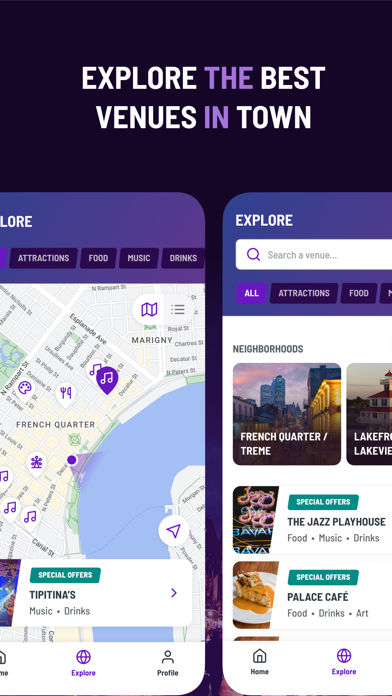Select the art palette map pin
This screenshot has width=392, height=696.
click(25, 389)
